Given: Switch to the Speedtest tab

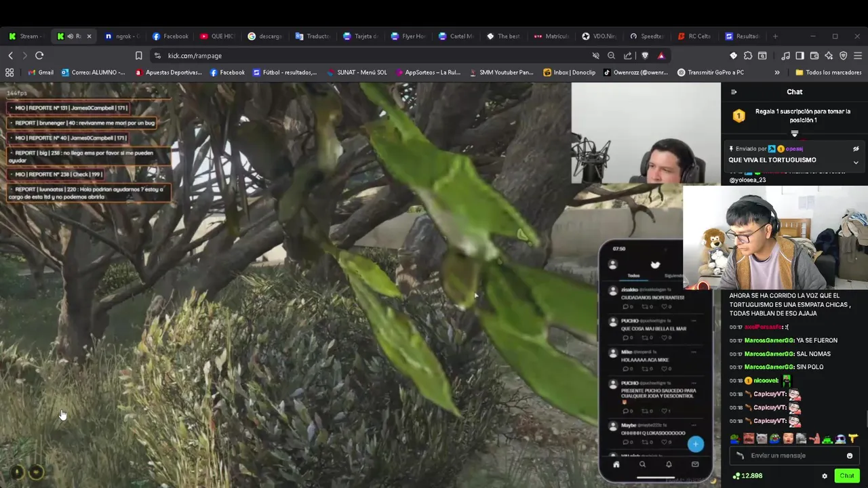Looking at the screenshot, I should pos(647,36).
